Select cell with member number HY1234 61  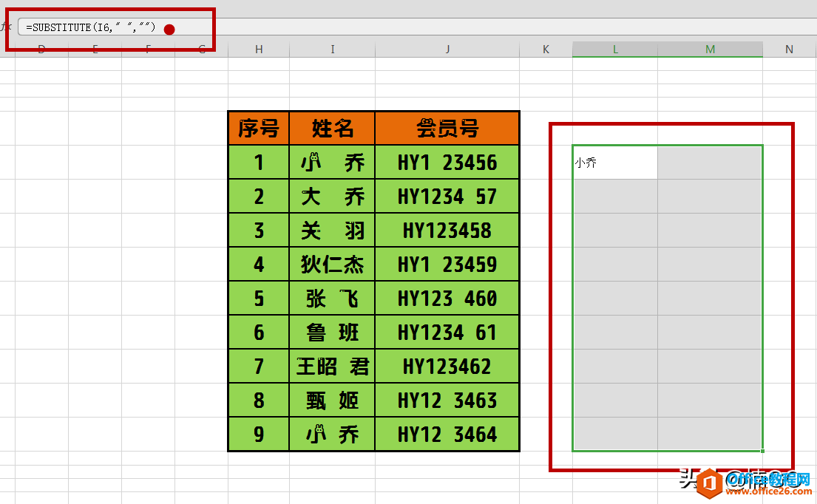(447, 333)
